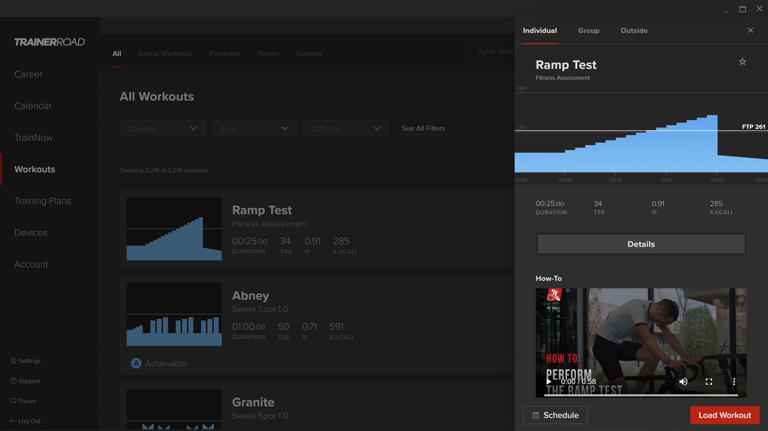Screen dimensions: 768x431
Task: Open Devices in the sidebar
Action: 31,233
